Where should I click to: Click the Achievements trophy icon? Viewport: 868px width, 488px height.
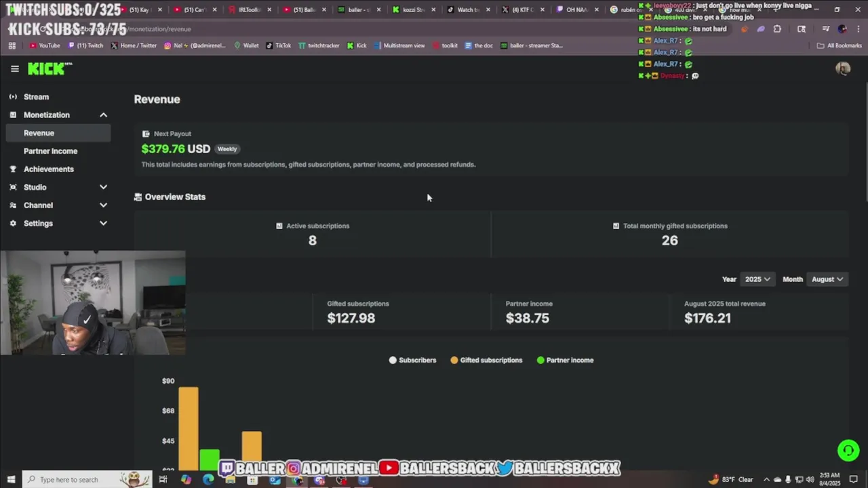tap(13, 169)
